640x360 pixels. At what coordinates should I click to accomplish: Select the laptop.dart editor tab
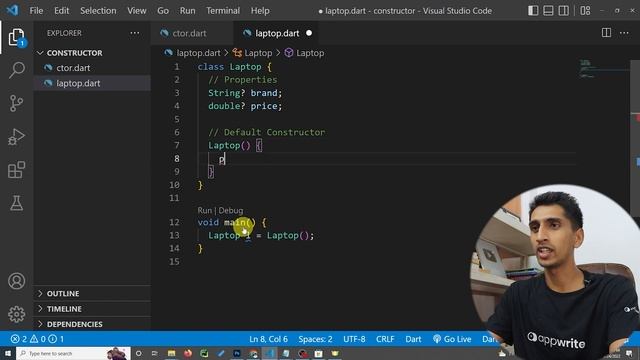(x=277, y=33)
